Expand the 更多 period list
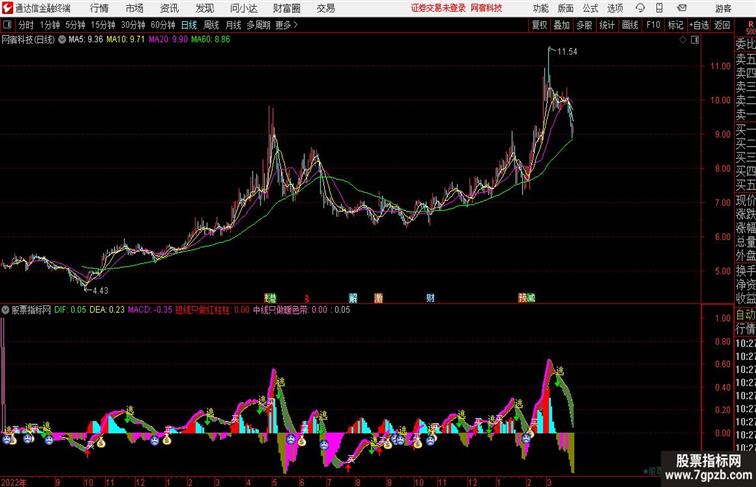This screenshot has height=487, width=756. [286, 25]
